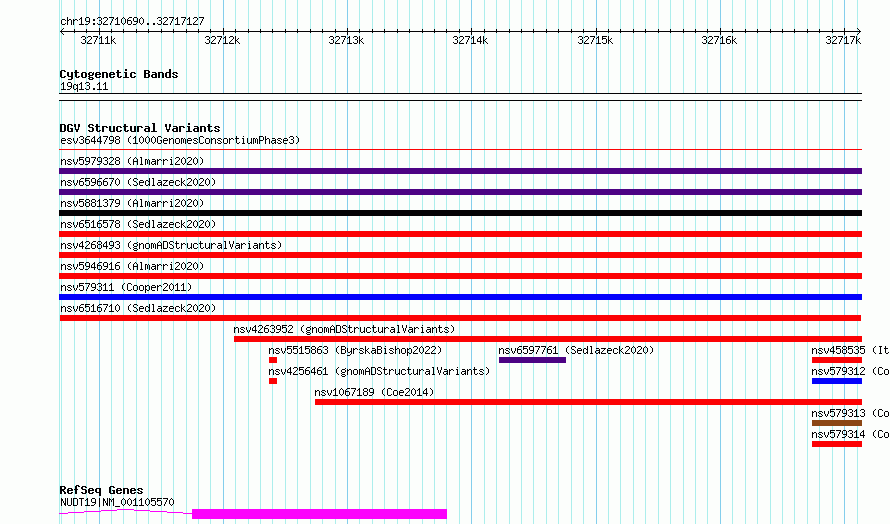This screenshot has width=890, height=524.
Task: Click the purple nsv5979328 variant bar
Action: pos(460,171)
